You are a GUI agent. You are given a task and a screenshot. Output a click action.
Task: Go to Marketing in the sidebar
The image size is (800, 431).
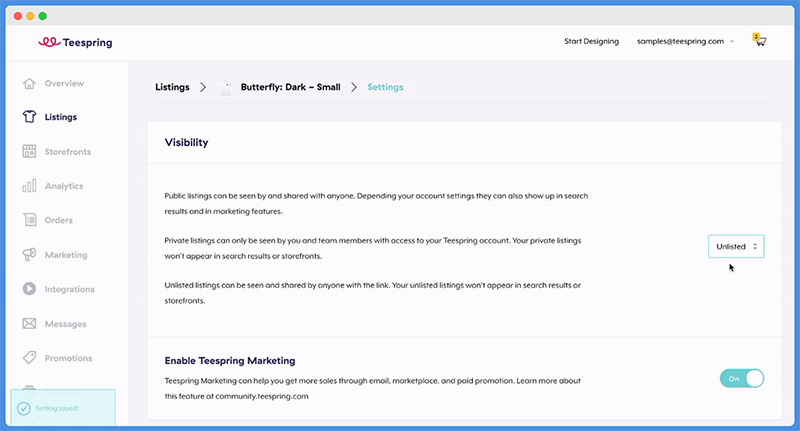[x=66, y=255]
